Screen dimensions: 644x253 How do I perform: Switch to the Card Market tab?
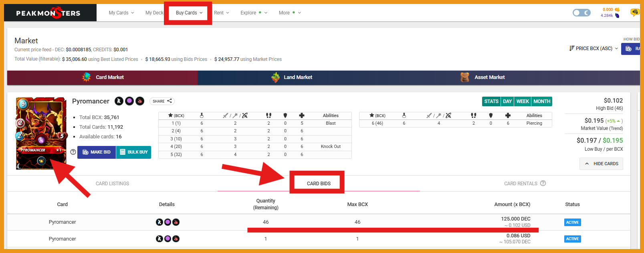[x=102, y=77]
